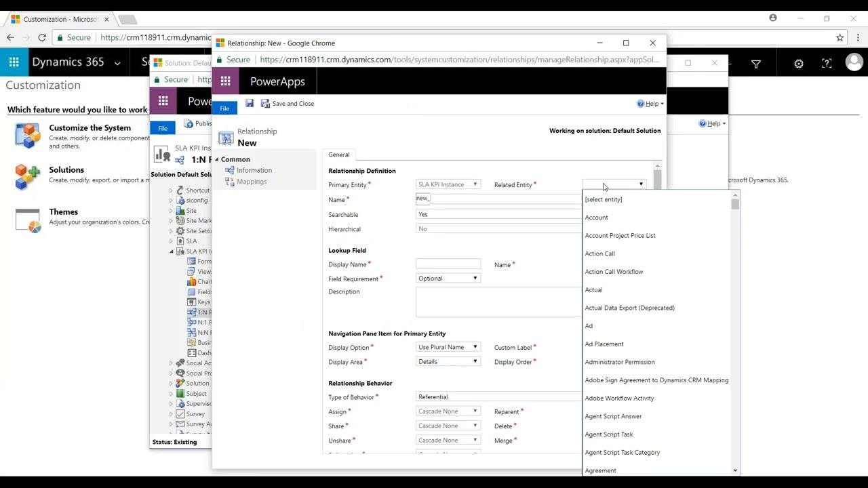Open the Unshare cascade dropdown
The width and height of the screenshot is (868, 488).
pos(448,440)
